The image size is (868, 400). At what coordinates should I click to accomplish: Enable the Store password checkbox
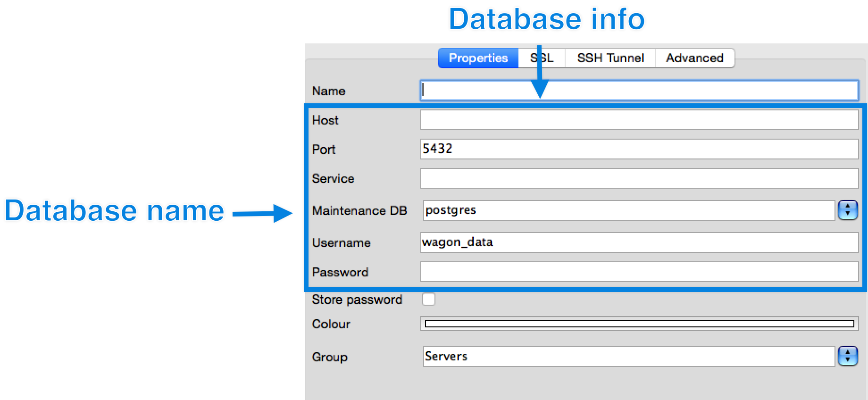pos(429,299)
